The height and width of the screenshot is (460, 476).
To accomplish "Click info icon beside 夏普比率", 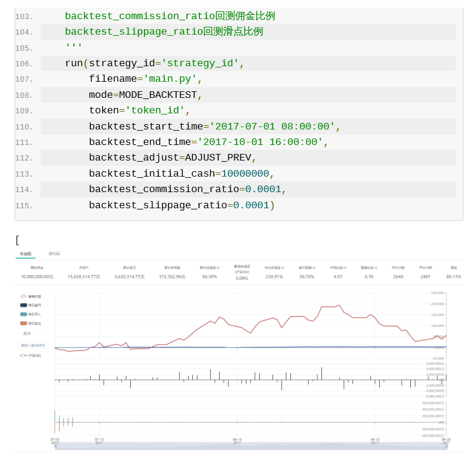I will 377,268.
